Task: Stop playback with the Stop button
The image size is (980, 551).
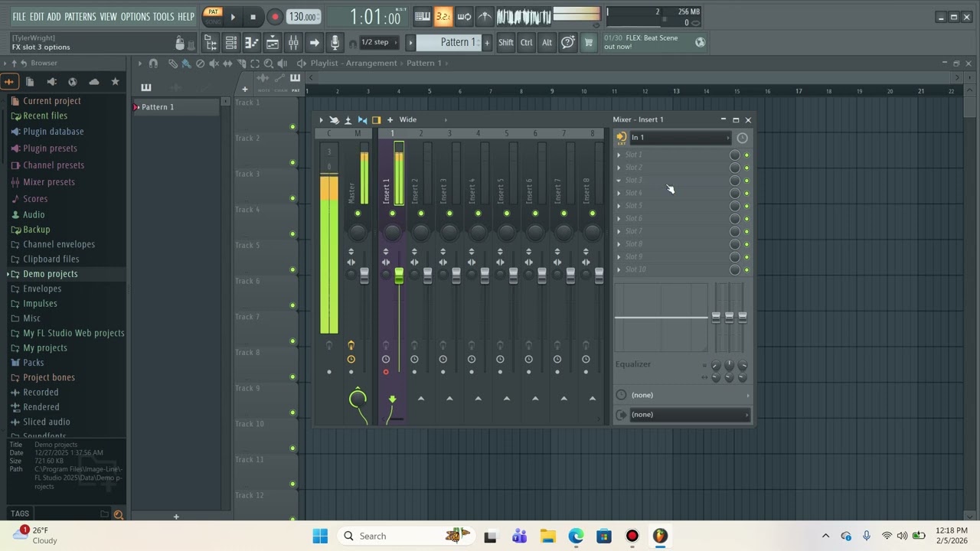Action: coord(253,16)
